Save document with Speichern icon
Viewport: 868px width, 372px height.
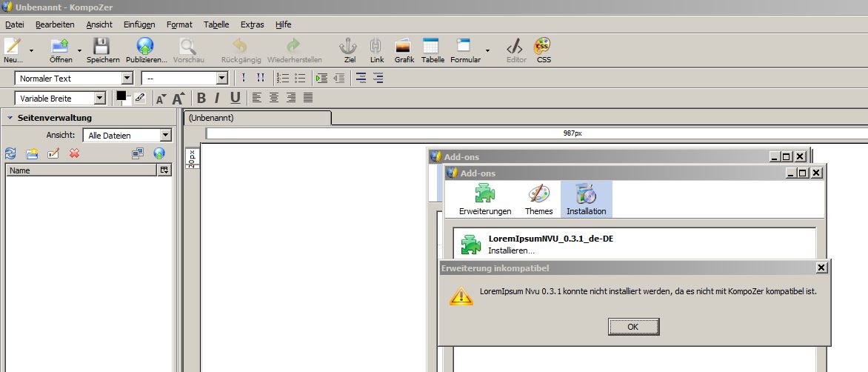pos(101,47)
